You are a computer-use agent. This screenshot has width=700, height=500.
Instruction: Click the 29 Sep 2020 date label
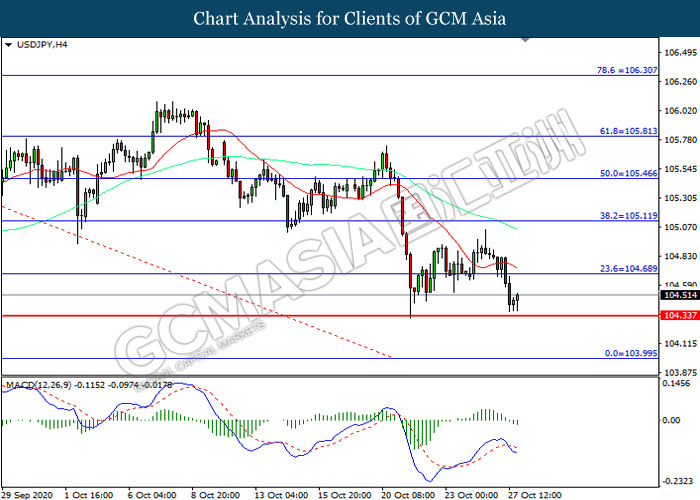(29, 495)
